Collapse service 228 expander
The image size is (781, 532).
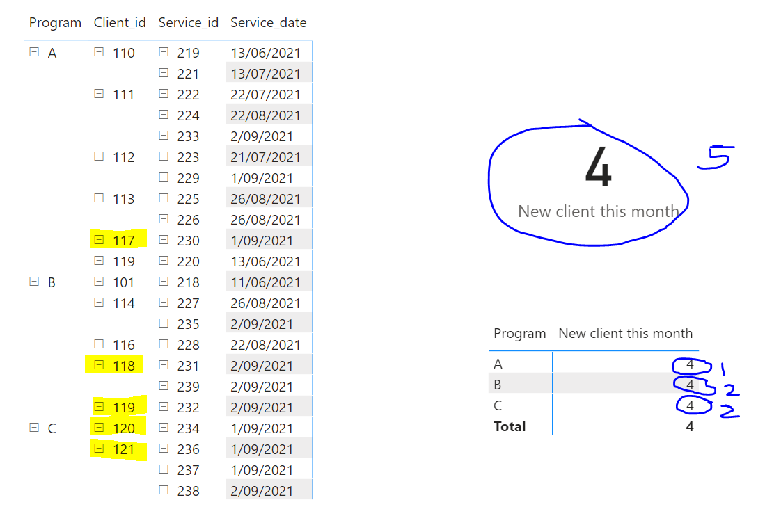coord(164,344)
